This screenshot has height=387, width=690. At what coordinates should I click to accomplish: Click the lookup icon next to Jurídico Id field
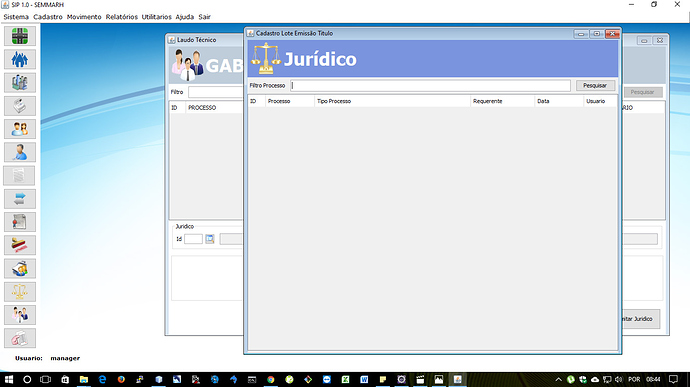pos(210,239)
